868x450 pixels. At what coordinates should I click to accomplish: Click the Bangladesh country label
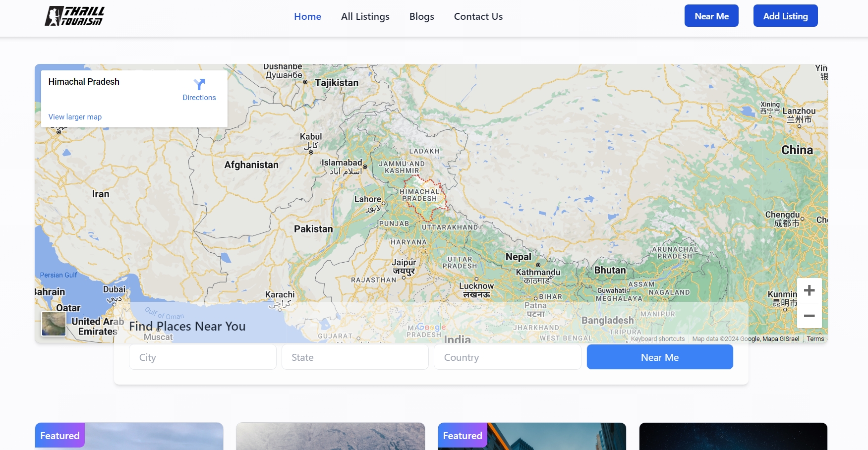pyautogui.click(x=608, y=321)
